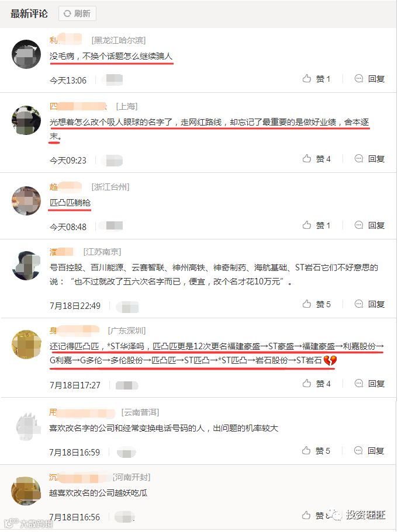398x532 pixels.
Task: Like the 浙江台州 comment 匹凸匹躺枪
Action: [x=316, y=225]
